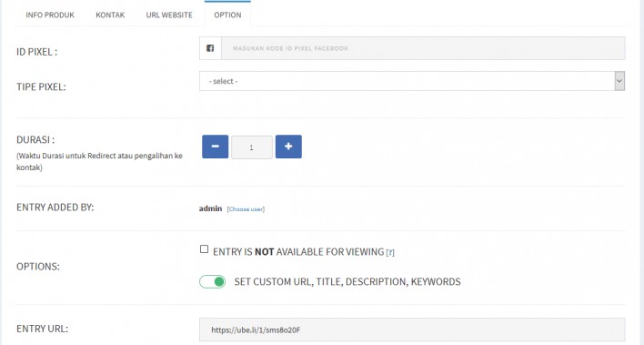Increase duration with the plus button
This screenshot has height=345, width=644.
coord(288,147)
